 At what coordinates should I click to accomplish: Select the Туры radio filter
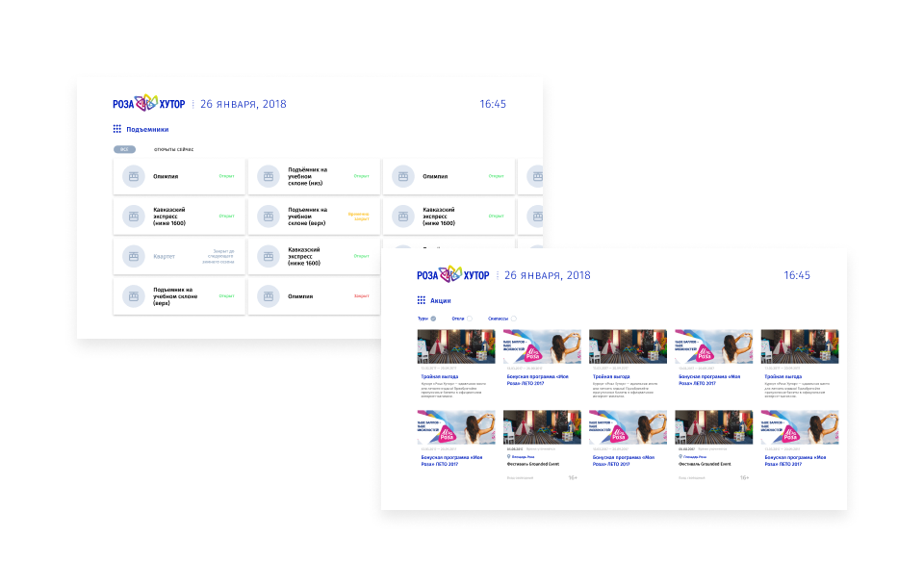[433, 319]
